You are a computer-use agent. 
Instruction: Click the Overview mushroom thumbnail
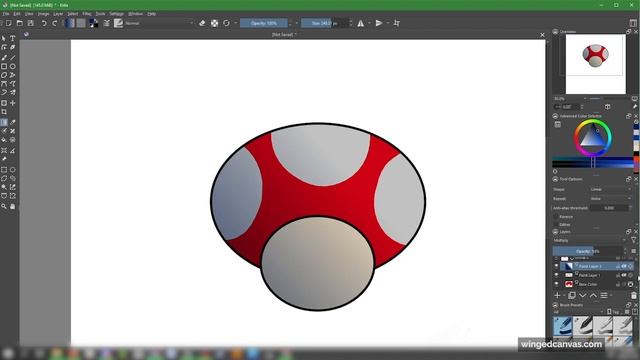[x=596, y=55]
